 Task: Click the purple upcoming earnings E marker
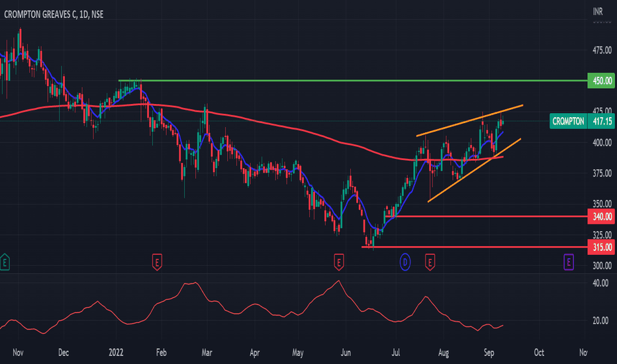569,262
